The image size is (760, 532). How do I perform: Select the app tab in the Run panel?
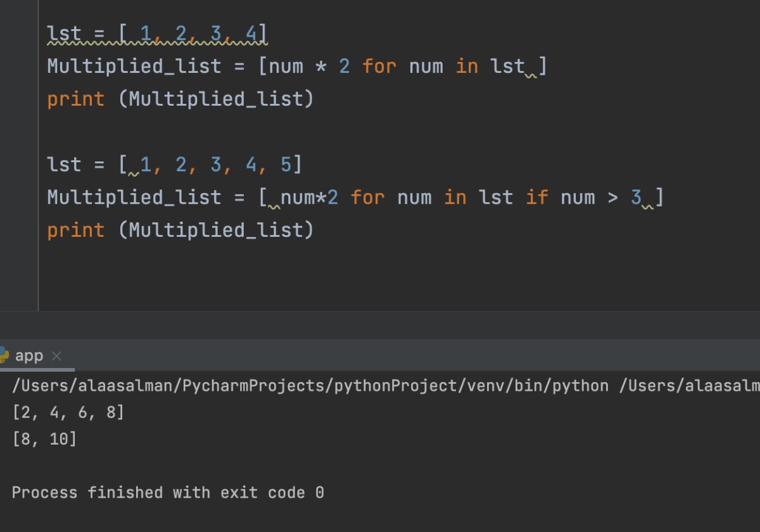(x=29, y=356)
